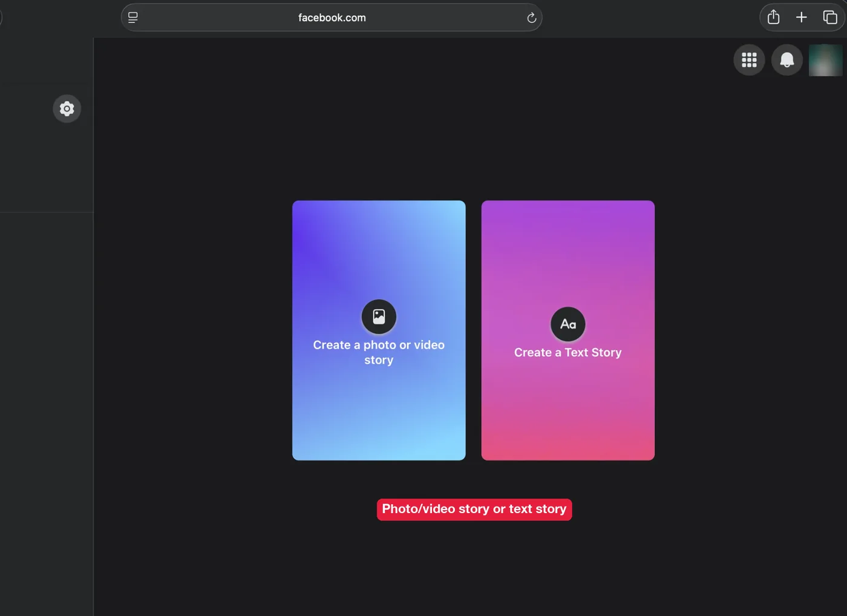Screen dimensions: 847x616
Task: Open the page reader menu icon
Action: [133, 18]
